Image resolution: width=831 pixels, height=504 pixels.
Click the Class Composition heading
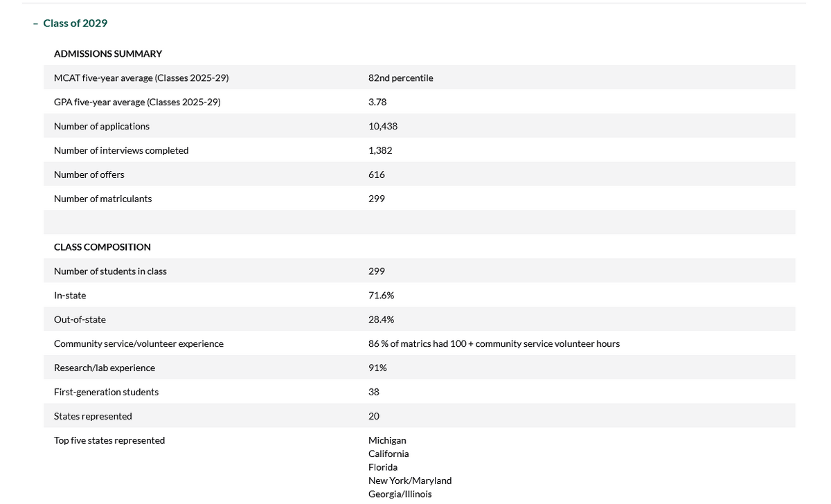[x=102, y=247]
